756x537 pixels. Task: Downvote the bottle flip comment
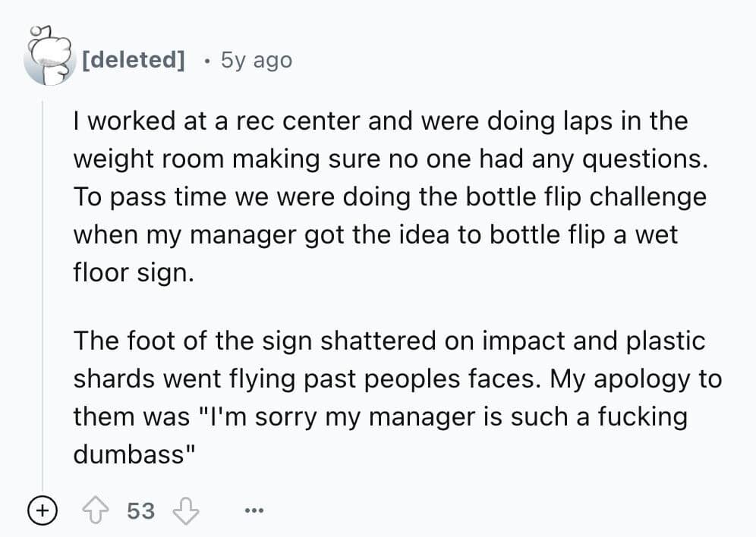coord(185,511)
